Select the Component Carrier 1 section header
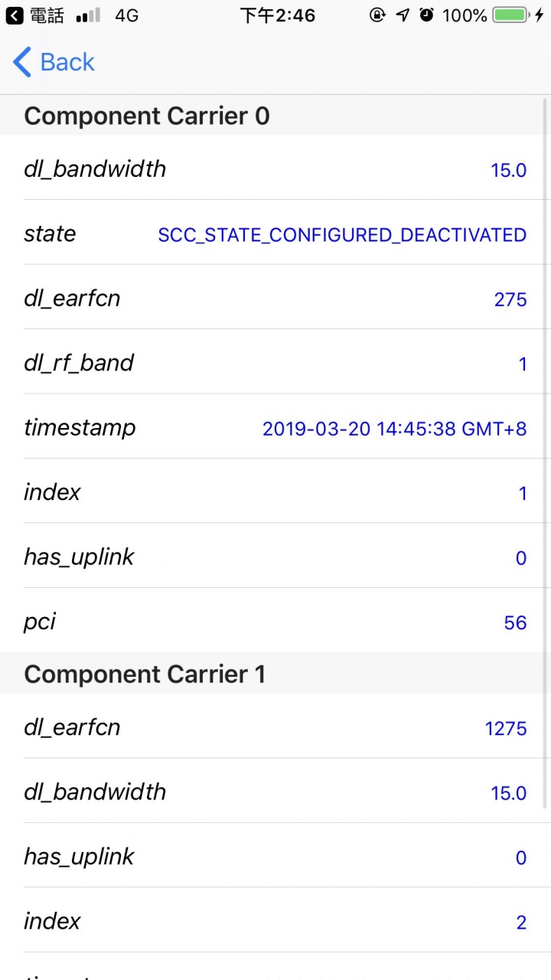This screenshot has width=551, height=980. pos(275,674)
